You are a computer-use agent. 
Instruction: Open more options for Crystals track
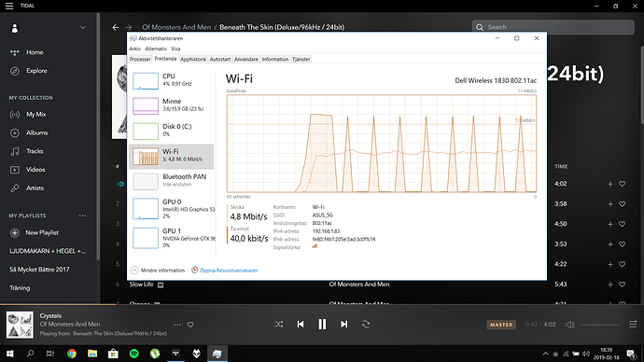177,325
